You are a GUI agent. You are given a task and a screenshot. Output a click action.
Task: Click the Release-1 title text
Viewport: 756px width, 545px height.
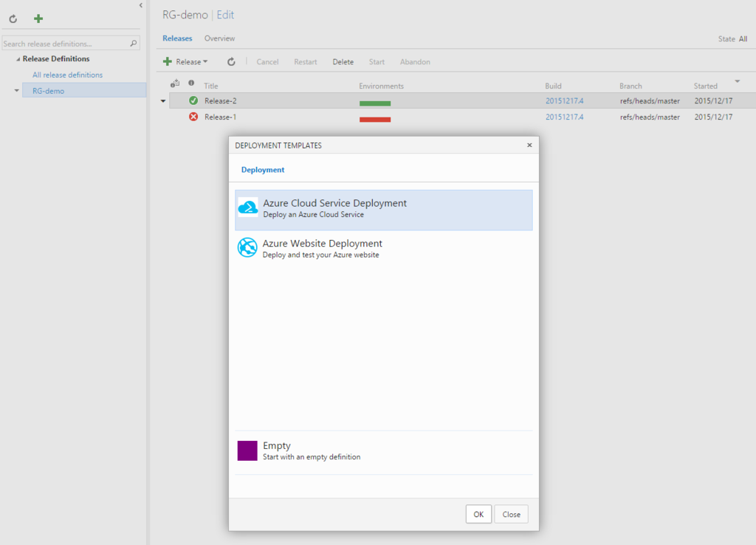point(220,117)
